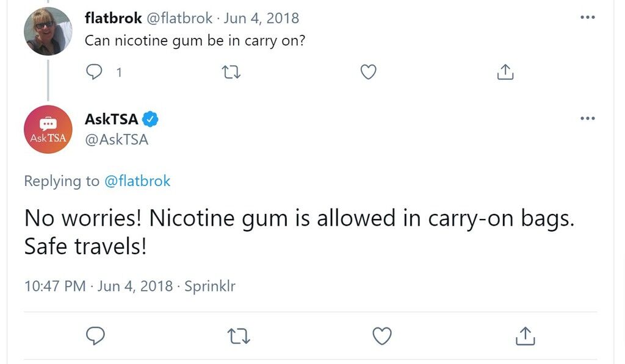Reply to flatbrok's nicotine gum tweet

pyautogui.click(x=94, y=72)
